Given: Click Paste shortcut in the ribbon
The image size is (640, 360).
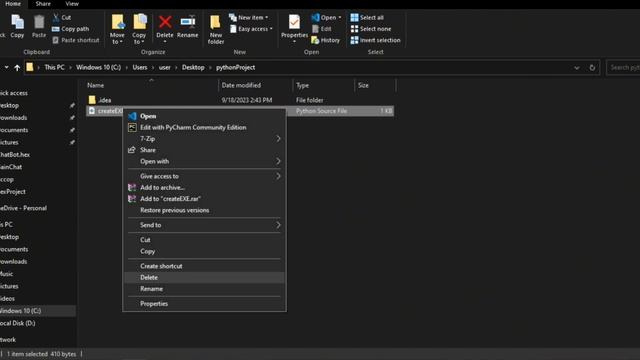Looking at the screenshot, I should point(76,40).
